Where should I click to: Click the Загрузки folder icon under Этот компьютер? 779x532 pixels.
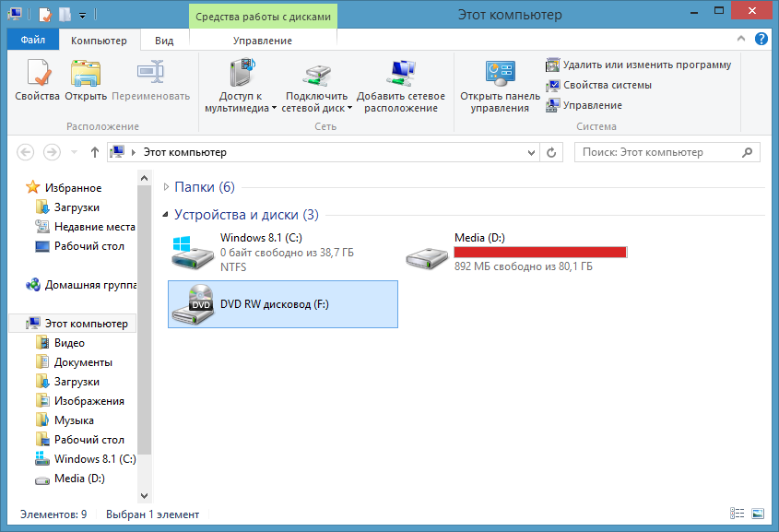[42, 382]
